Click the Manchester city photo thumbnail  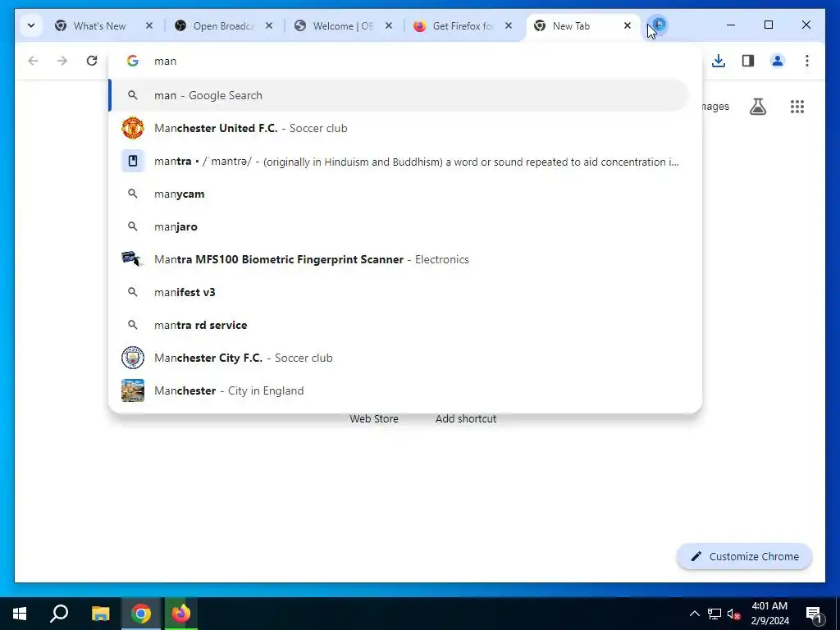click(133, 390)
